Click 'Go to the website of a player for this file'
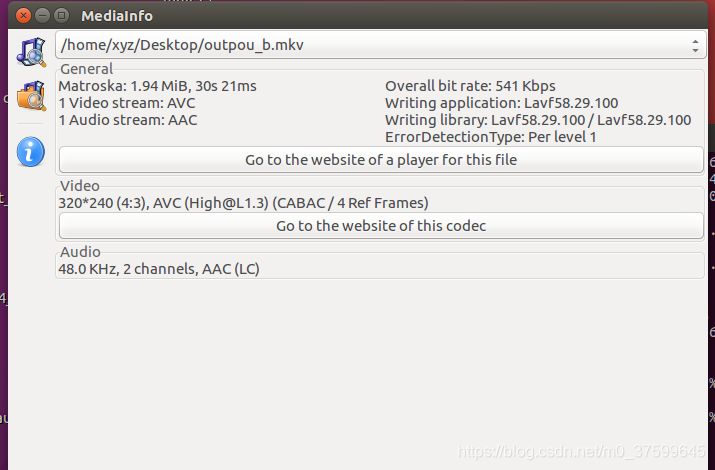Viewport: 715px width, 470px height. 381,160
